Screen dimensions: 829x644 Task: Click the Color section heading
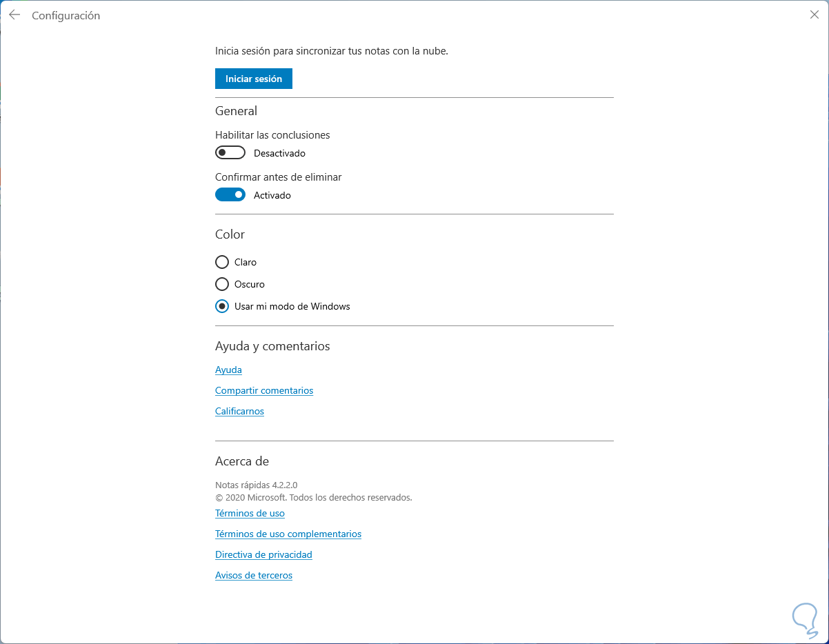(x=230, y=234)
